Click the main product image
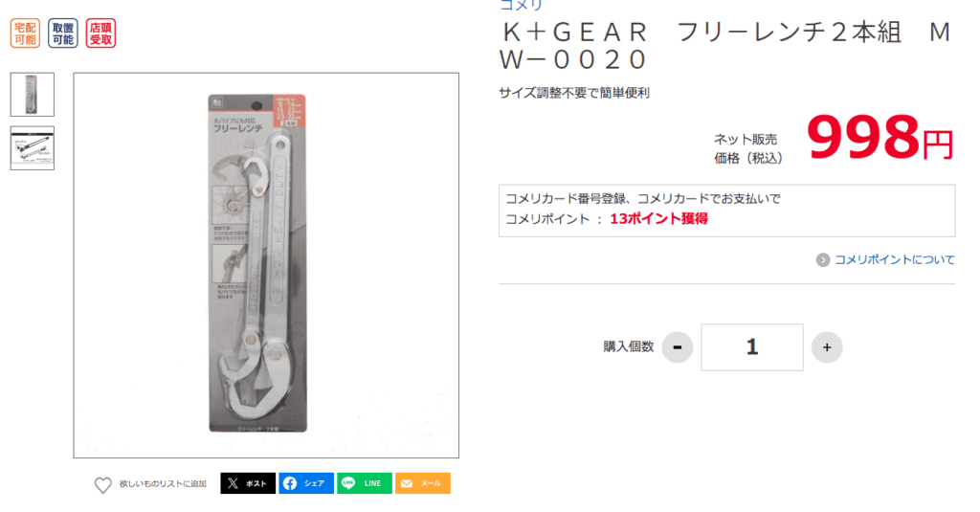Viewport: 980px width, 512px height. point(266,265)
